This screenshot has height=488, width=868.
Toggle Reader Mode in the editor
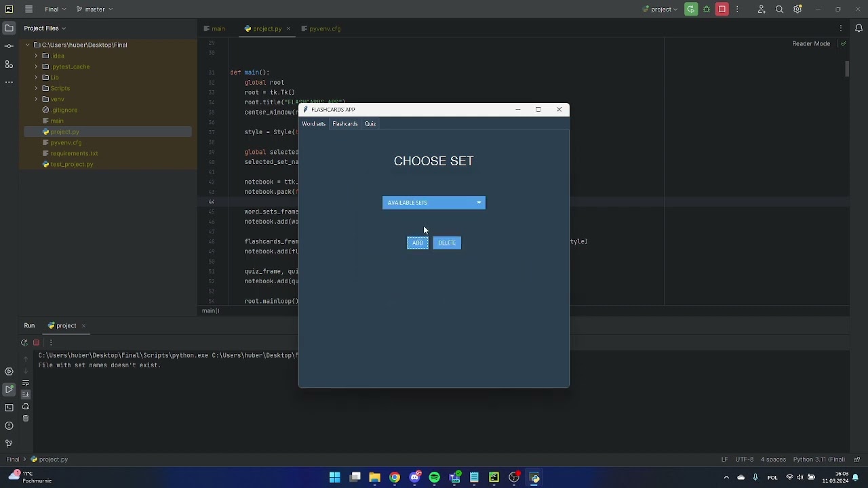(x=811, y=43)
